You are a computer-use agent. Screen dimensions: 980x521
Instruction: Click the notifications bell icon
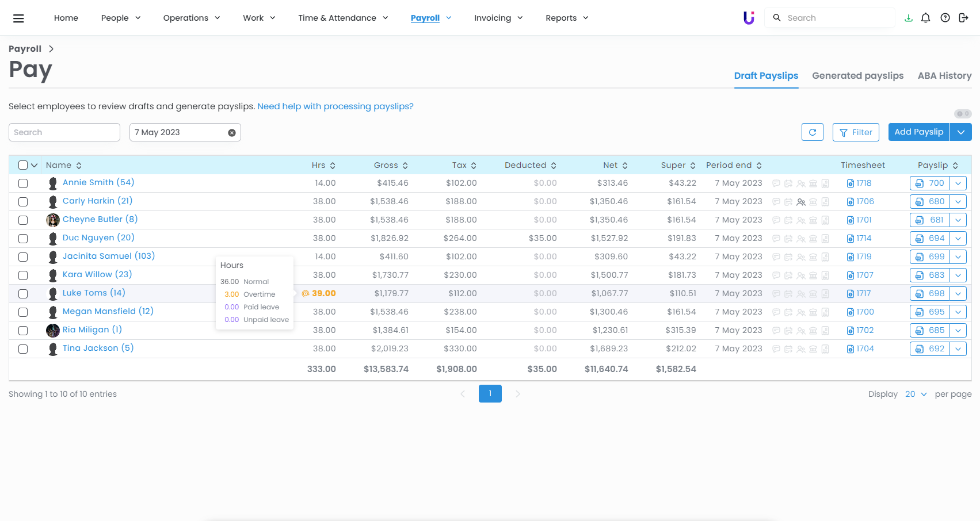(925, 18)
